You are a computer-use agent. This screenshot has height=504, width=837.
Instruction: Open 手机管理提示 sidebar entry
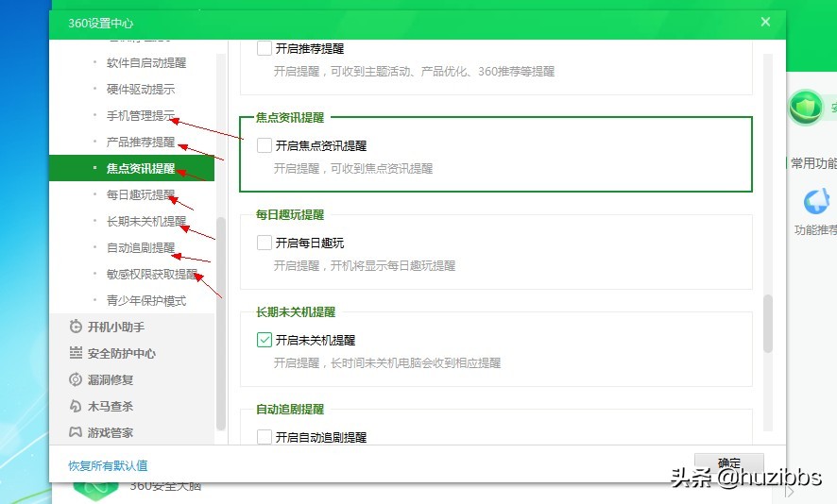click(x=141, y=116)
